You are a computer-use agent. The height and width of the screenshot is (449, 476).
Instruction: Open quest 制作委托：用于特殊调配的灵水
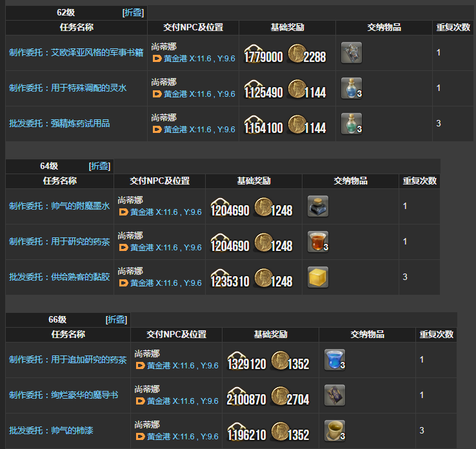(68, 88)
